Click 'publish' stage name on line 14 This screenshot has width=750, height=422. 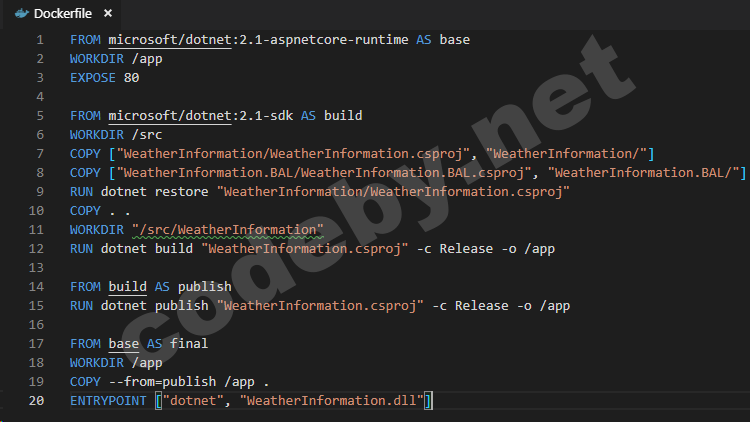pyautogui.click(x=205, y=287)
